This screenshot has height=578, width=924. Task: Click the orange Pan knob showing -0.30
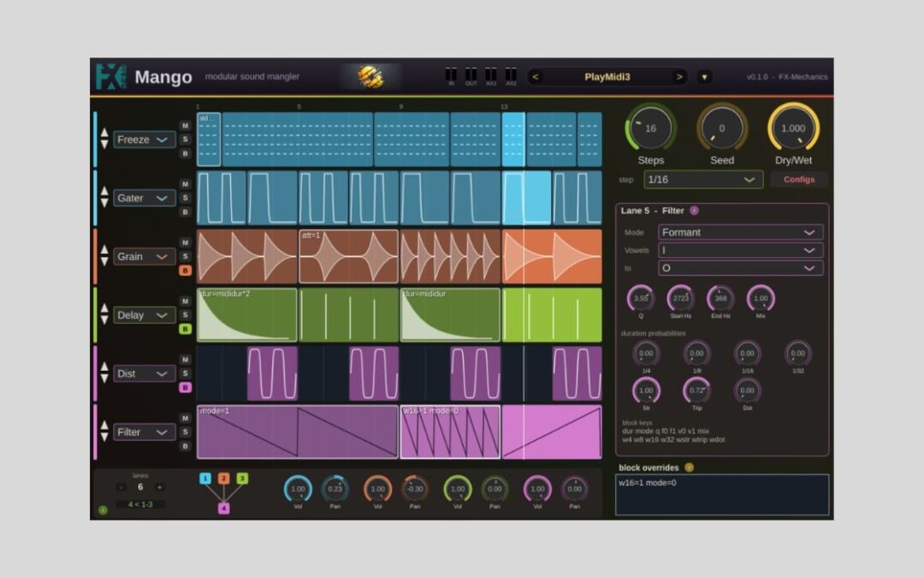coord(415,489)
